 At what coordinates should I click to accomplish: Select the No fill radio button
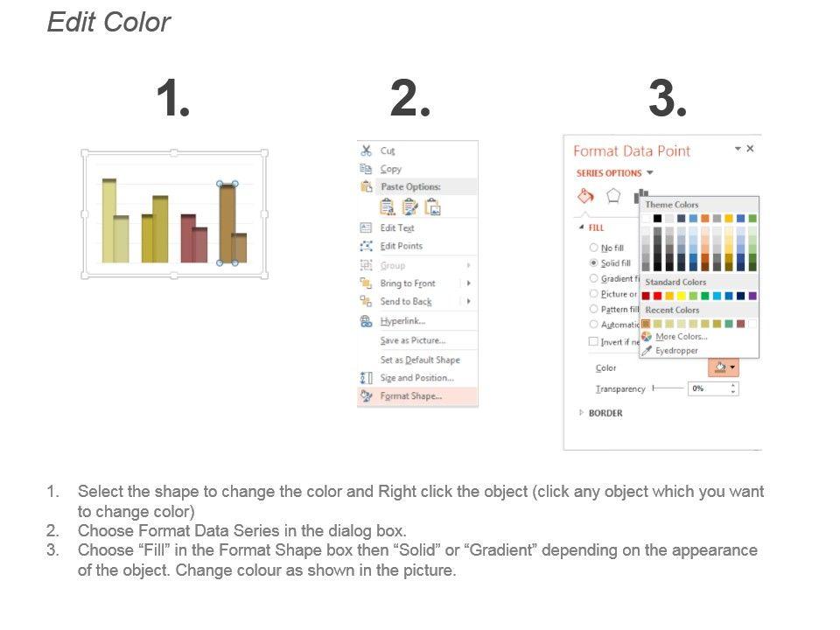(594, 248)
